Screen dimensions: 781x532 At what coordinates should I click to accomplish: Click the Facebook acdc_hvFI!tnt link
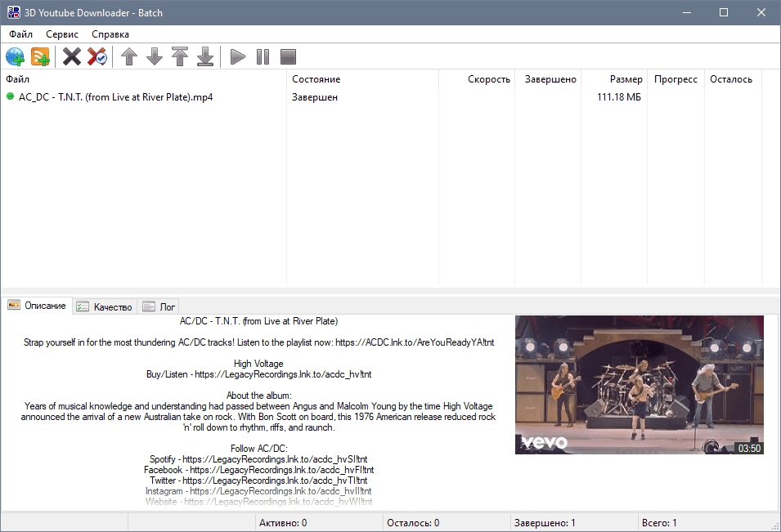click(281, 470)
